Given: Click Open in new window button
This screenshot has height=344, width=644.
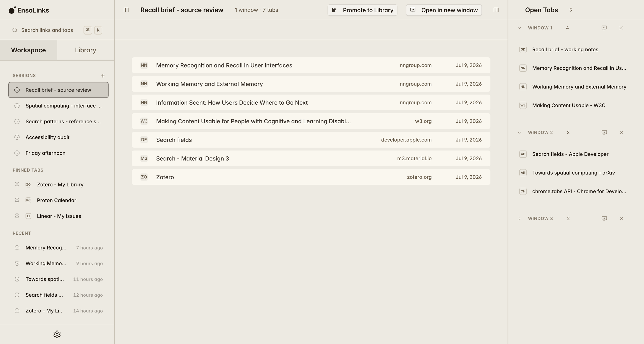Looking at the screenshot, I should coord(444,10).
